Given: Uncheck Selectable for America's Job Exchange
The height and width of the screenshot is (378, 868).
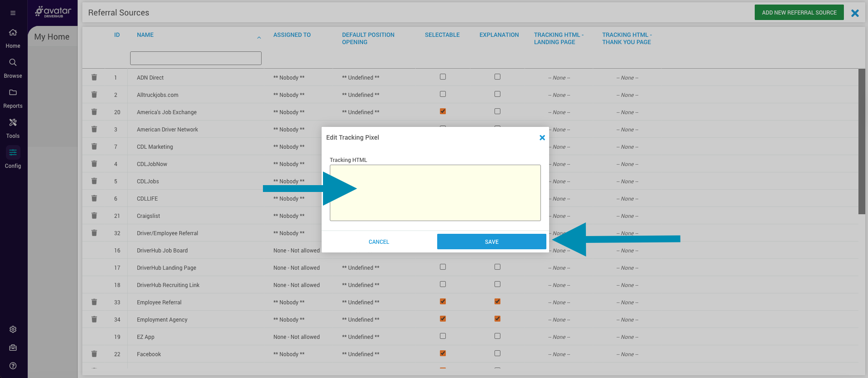Looking at the screenshot, I should 443,111.
